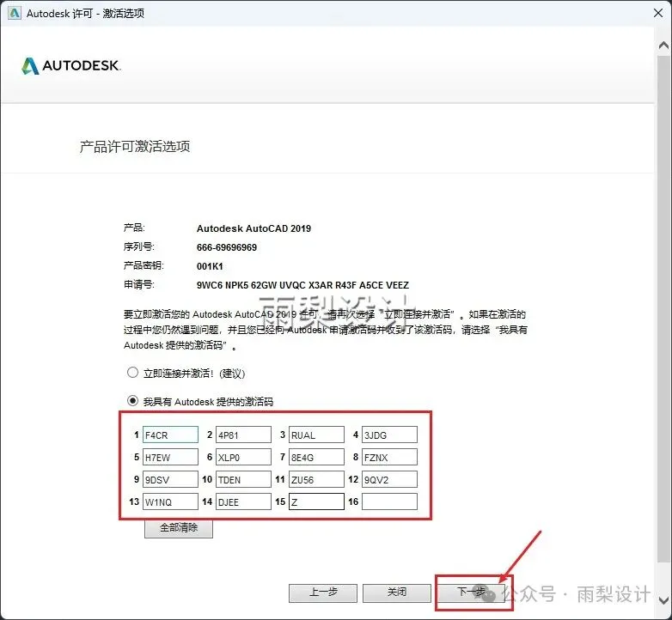Click the scrollbar down arrow

click(663, 599)
